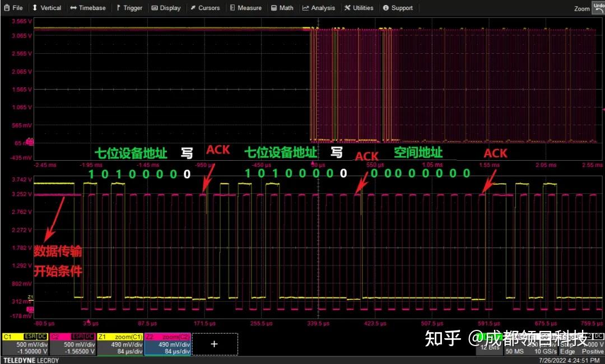The width and height of the screenshot is (605, 364).
Task: Click the Undo Zoom icon
Action: 599,7
